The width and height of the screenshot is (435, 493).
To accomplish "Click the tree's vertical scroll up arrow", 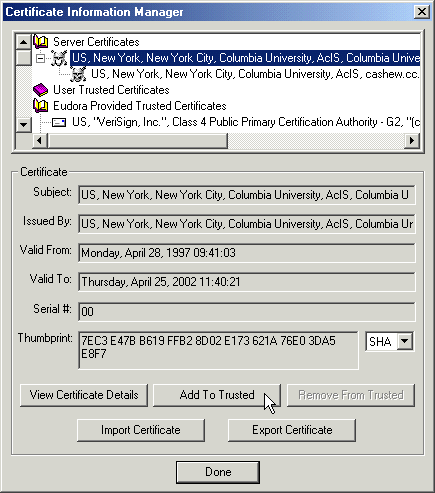I will pos(23,42).
